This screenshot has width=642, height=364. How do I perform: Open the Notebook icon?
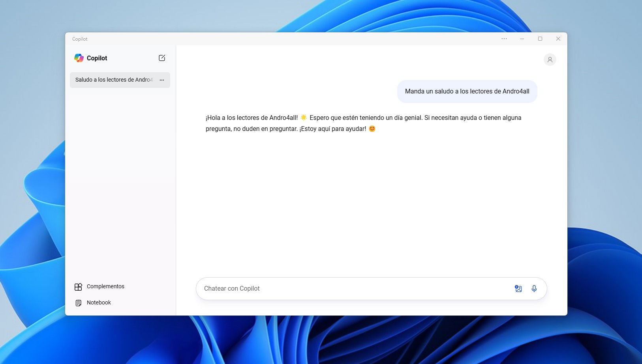[78, 303]
